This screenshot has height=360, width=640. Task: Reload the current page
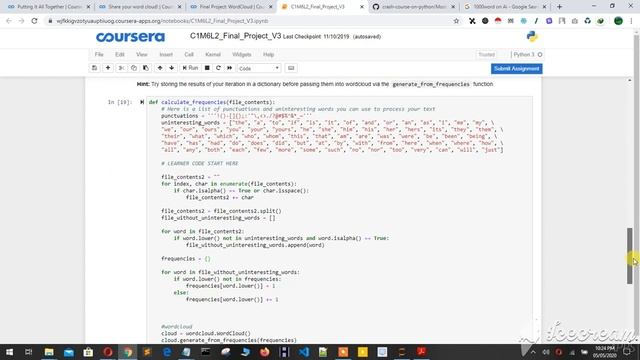point(34,21)
